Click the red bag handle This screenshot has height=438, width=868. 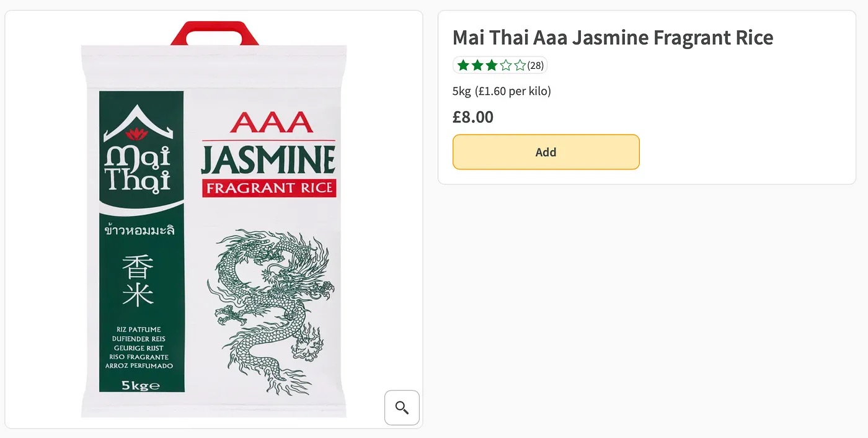215,34
